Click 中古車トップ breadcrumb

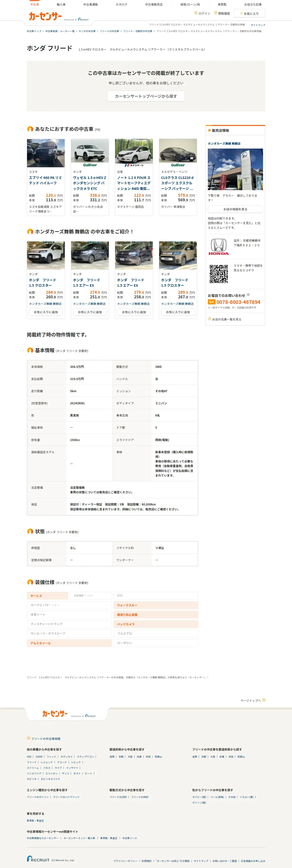pyautogui.click(x=34, y=31)
